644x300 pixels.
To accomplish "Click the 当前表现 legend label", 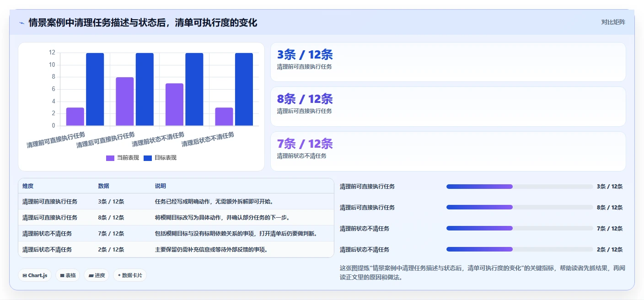I will click(128, 158).
